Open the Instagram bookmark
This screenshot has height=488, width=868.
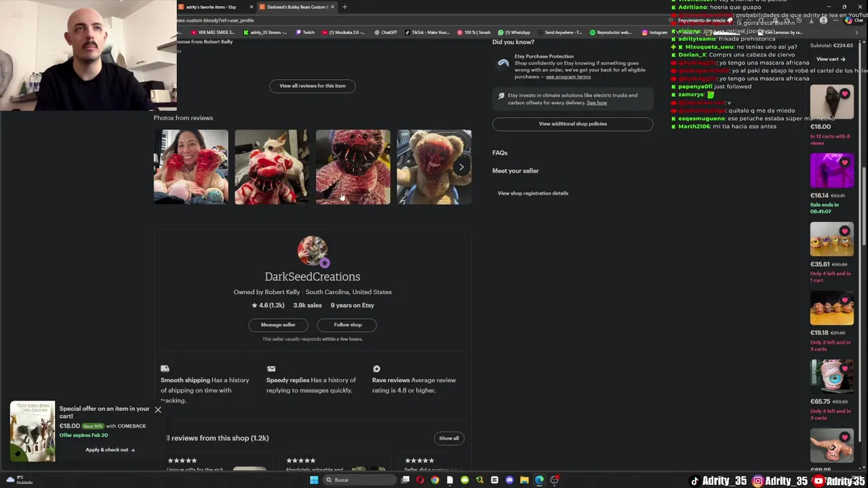click(x=654, y=32)
